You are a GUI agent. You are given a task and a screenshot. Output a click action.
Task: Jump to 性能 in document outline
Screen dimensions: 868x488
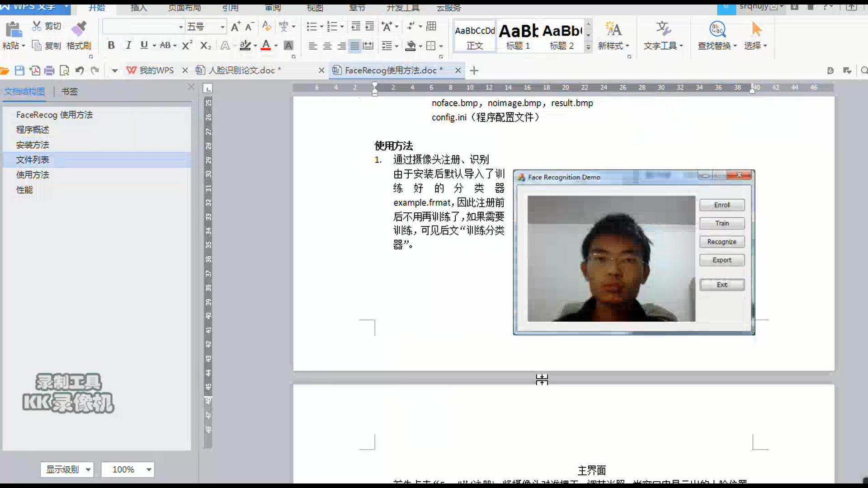click(24, 190)
